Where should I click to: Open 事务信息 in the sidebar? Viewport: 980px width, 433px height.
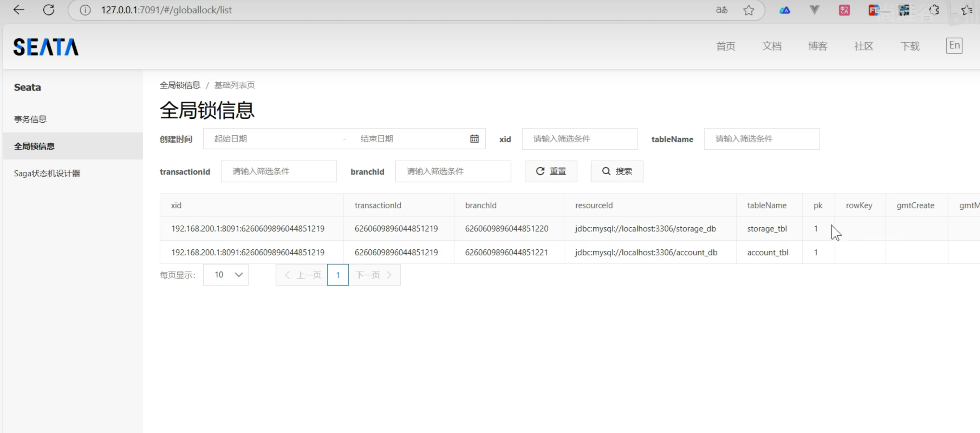(30, 119)
